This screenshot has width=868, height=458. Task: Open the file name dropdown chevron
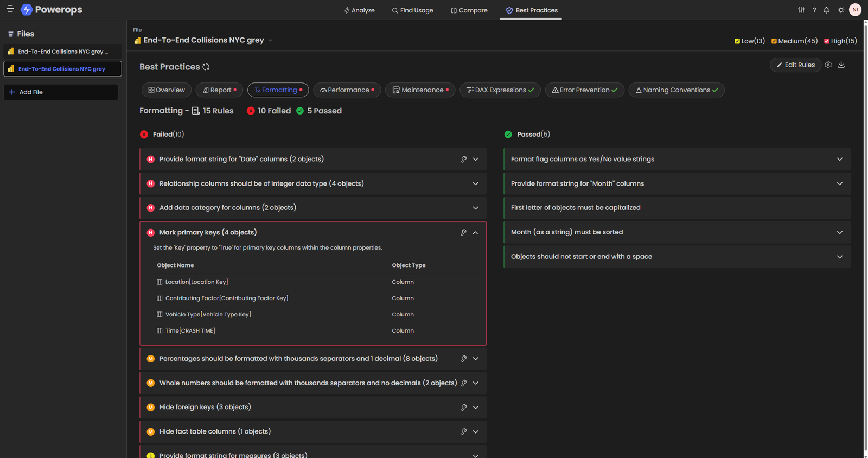270,40
